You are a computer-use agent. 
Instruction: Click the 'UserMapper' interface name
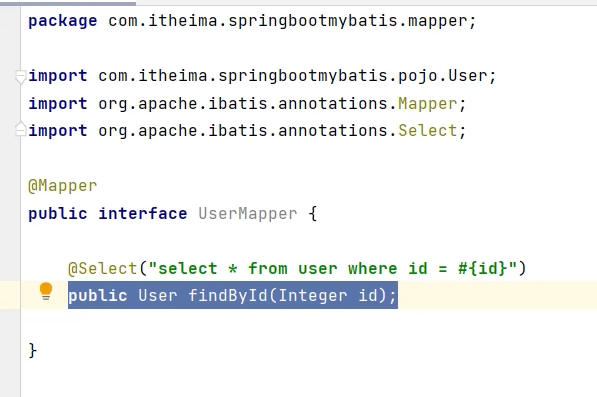pos(248,214)
